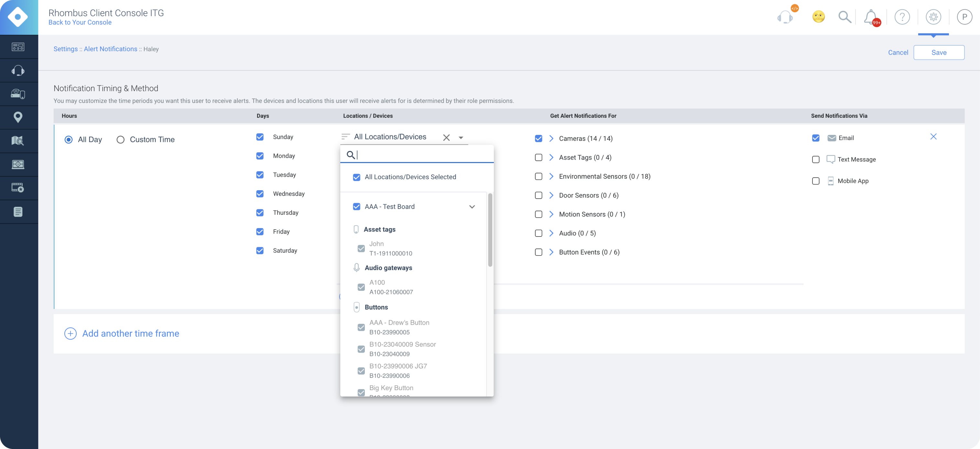Go to Alert Notifications breadcrumb
This screenshot has width=980, height=449.
[x=110, y=49]
